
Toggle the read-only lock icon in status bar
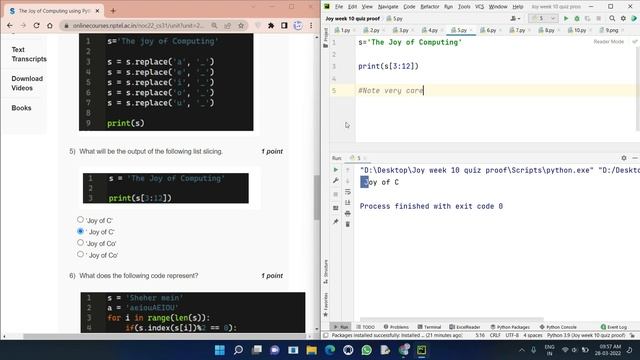[x=632, y=335]
